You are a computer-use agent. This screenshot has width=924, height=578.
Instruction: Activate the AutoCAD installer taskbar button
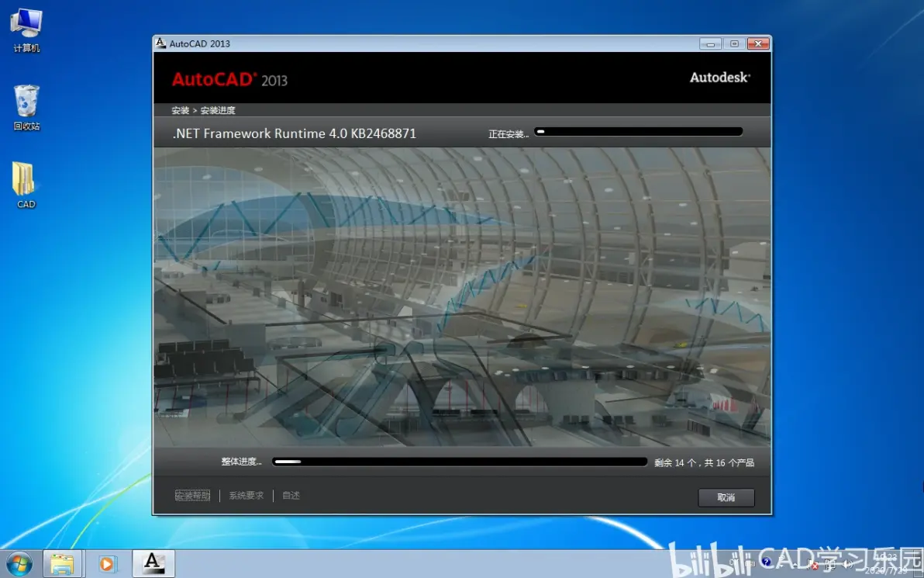(x=153, y=564)
